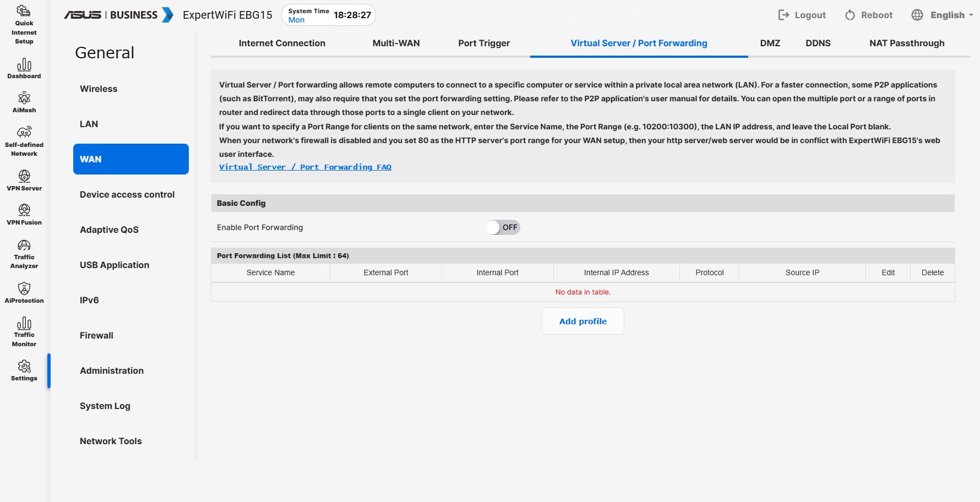The image size is (980, 502).
Task: Switch to DMZ tab
Action: coord(770,43)
